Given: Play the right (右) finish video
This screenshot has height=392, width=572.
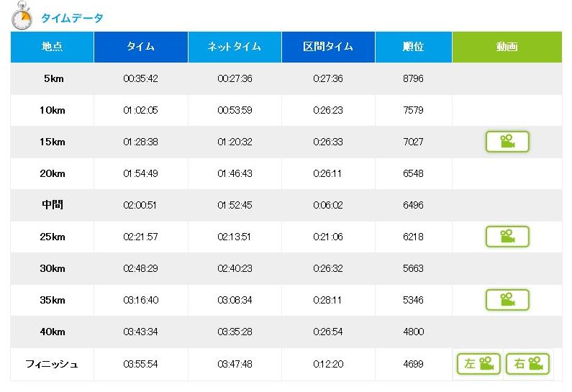Looking at the screenshot, I should (x=527, y=364).
